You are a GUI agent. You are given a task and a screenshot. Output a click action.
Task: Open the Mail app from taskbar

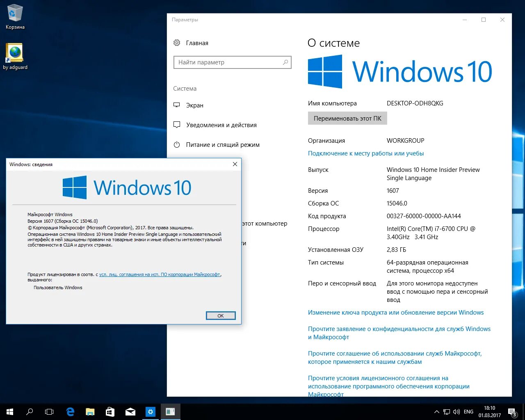click(x=130, y=412)
